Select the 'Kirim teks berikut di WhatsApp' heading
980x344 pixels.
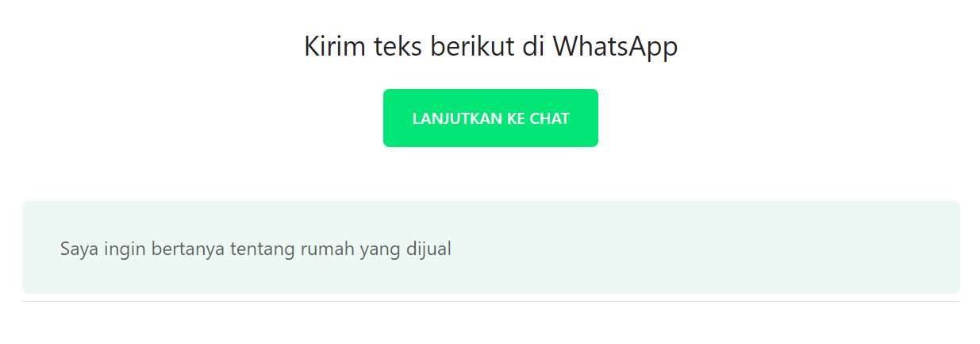pyautogui.click(x=490, y=47)
